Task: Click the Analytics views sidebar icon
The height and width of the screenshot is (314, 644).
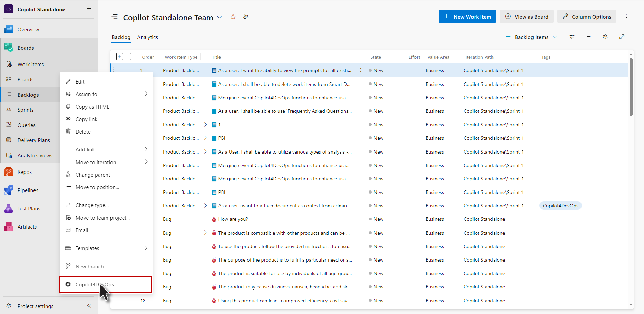Action: pyautogui.click(x=9, y=155)
